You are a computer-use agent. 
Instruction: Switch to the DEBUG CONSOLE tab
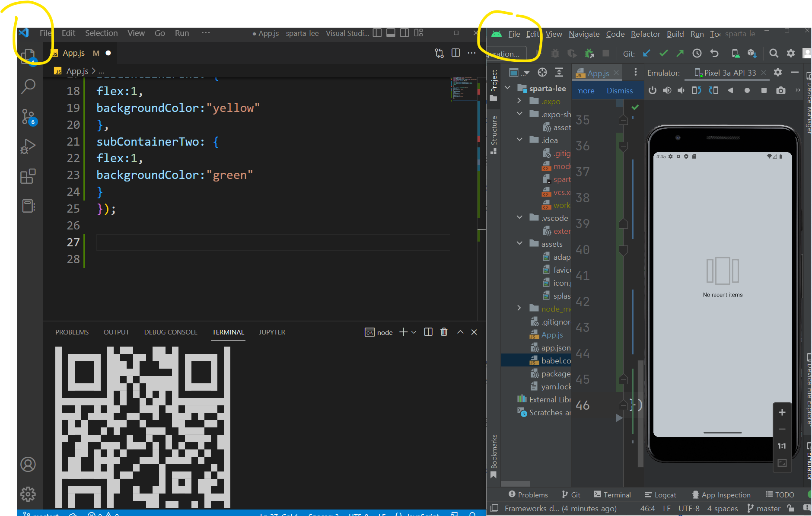point(171,332)
